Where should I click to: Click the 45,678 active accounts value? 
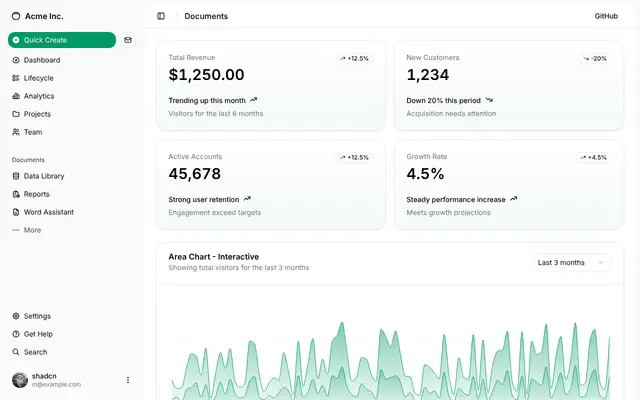(x=194, y=174)
